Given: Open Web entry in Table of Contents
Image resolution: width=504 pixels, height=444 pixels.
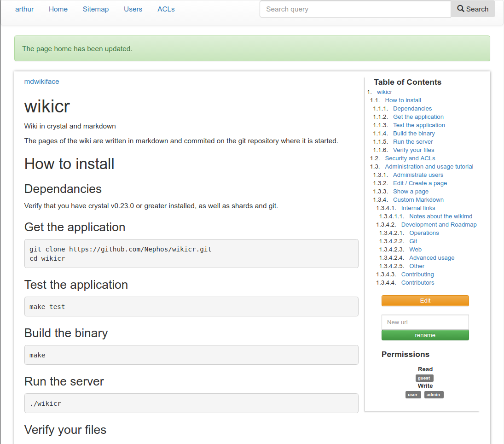Looking at the screenshot, I should [x=415, y=249].
